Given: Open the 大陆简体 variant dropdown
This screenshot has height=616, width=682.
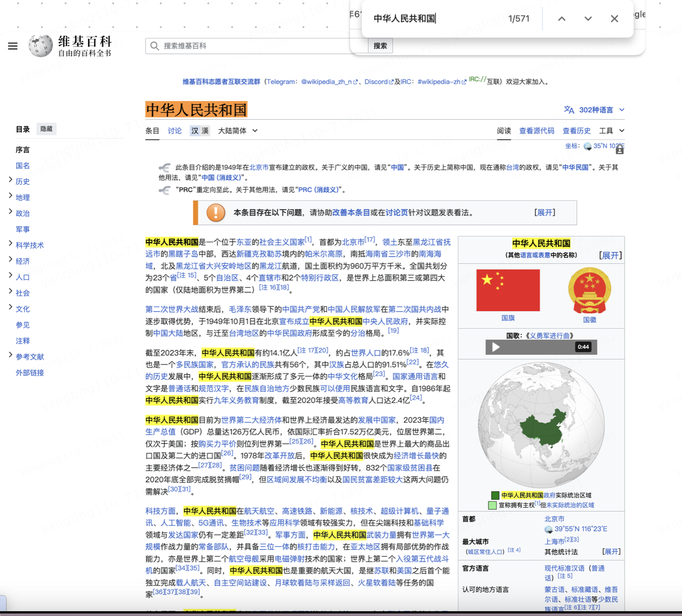Looking at the screenshot, I should [237, 131].
